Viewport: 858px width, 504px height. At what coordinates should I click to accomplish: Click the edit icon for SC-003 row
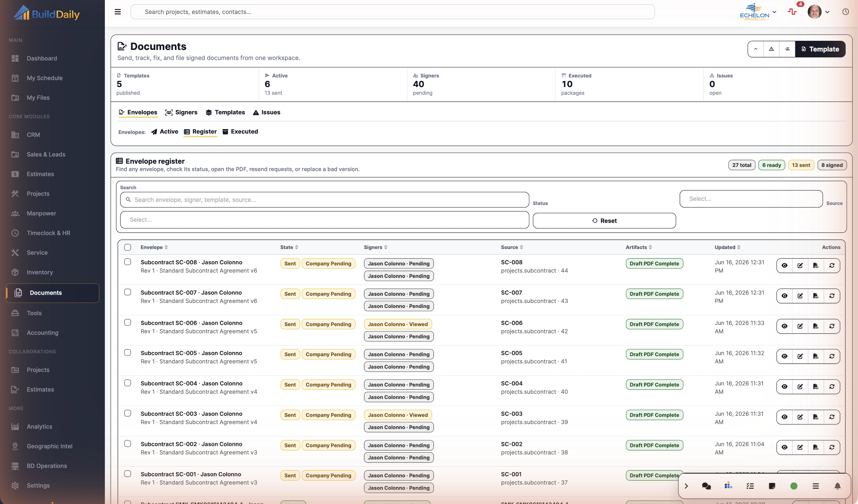pyautogui.click(x=800, y=417)
